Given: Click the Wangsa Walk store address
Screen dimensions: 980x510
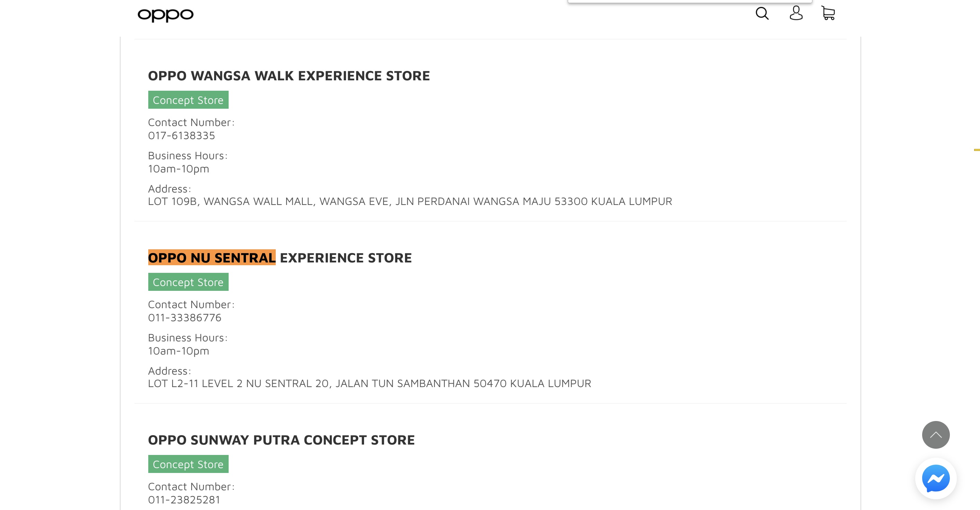Looking at the screenshot, I should point(410,202).
